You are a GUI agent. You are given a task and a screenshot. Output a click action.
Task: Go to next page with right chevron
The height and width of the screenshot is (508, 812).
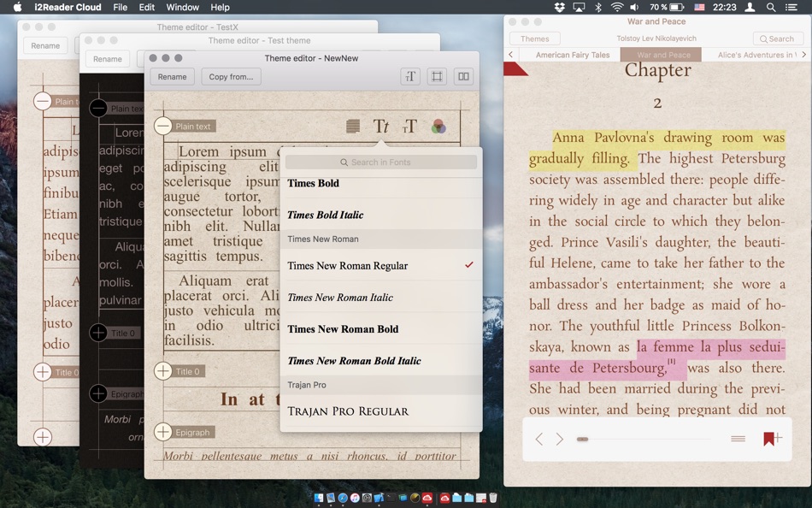tap(559, 439)
